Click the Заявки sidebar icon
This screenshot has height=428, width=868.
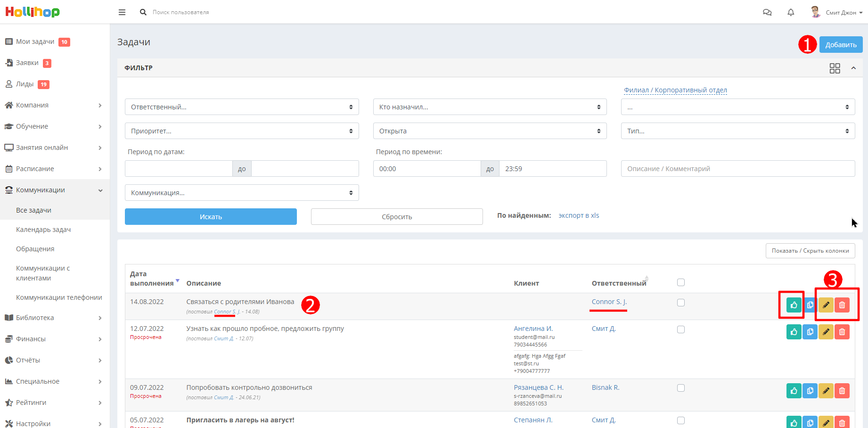coord(8,63)
